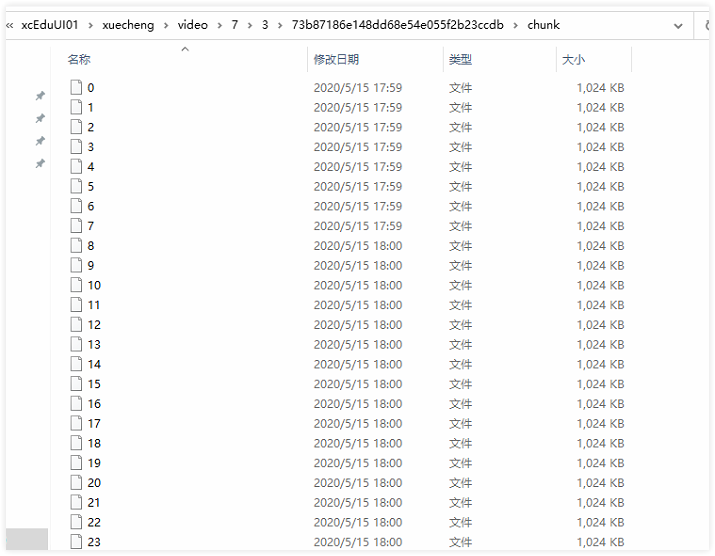715x556 pixels.
Task: Navigate to xcEduUI01 breadcrumb folder
Action: [x=50, y=25]
